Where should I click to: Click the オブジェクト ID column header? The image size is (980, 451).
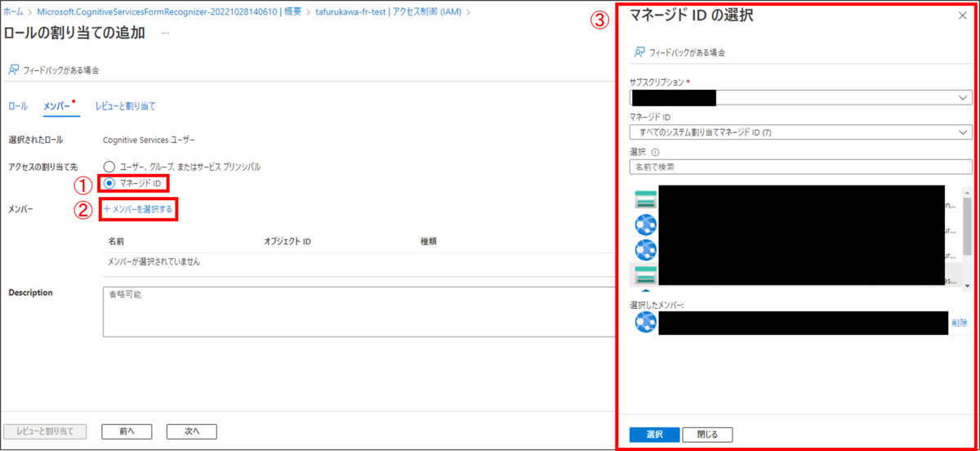tap(287, 242)
